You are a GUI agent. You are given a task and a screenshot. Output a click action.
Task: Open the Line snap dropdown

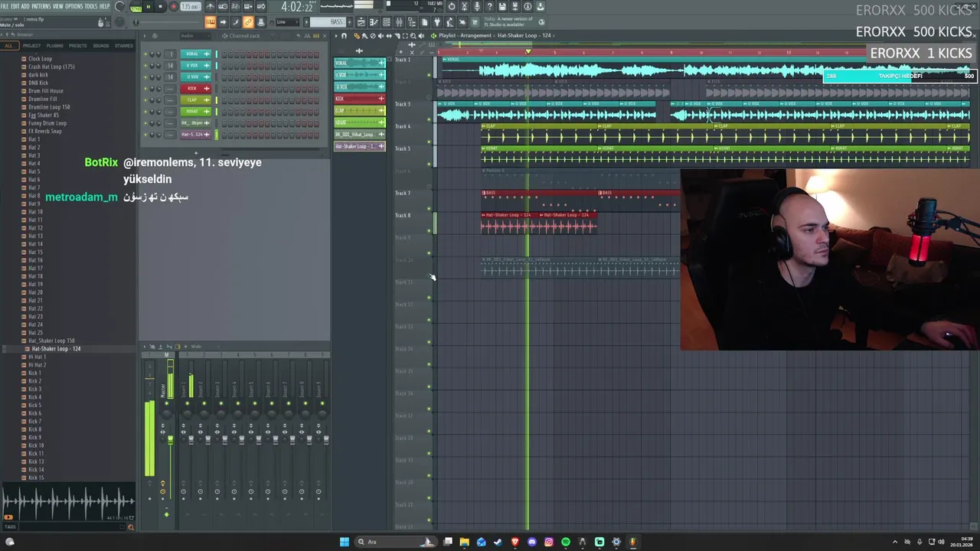[x=288, y=22]
